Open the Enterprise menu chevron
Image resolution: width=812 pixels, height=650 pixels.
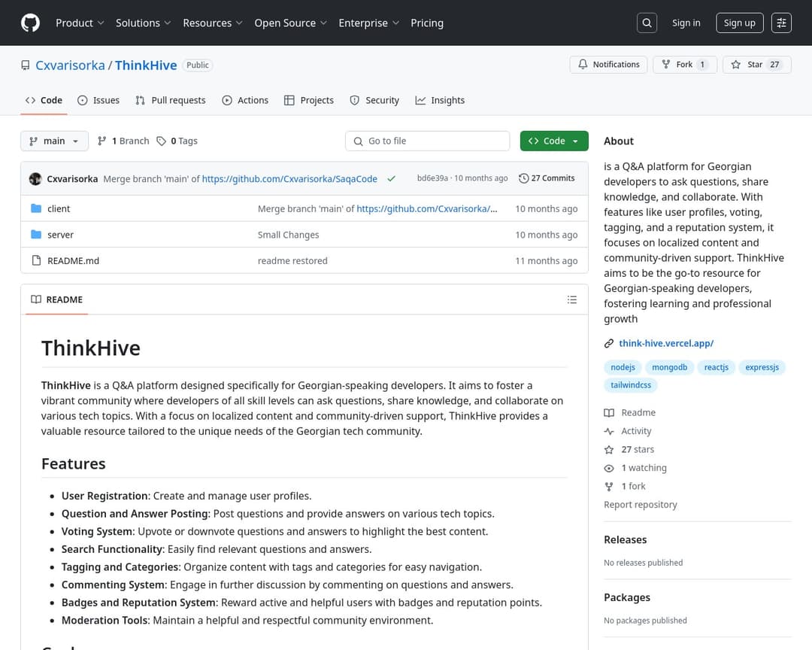[395, 23]
